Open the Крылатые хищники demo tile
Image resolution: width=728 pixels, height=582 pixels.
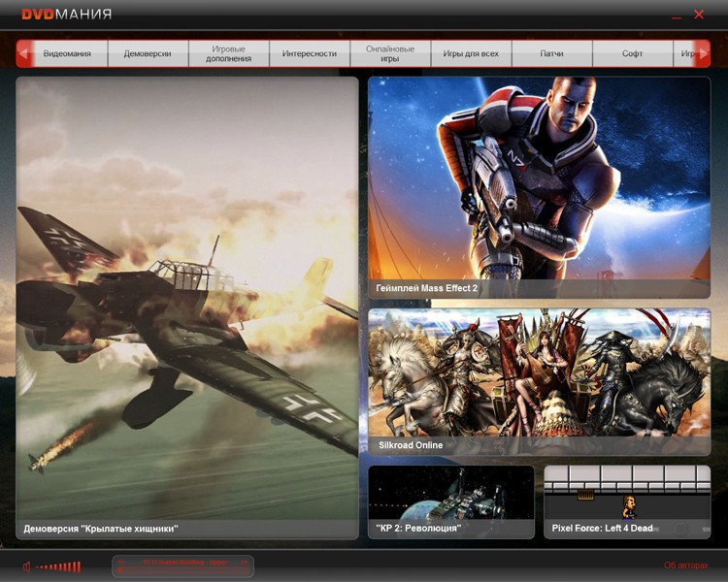tap(187, 307)
